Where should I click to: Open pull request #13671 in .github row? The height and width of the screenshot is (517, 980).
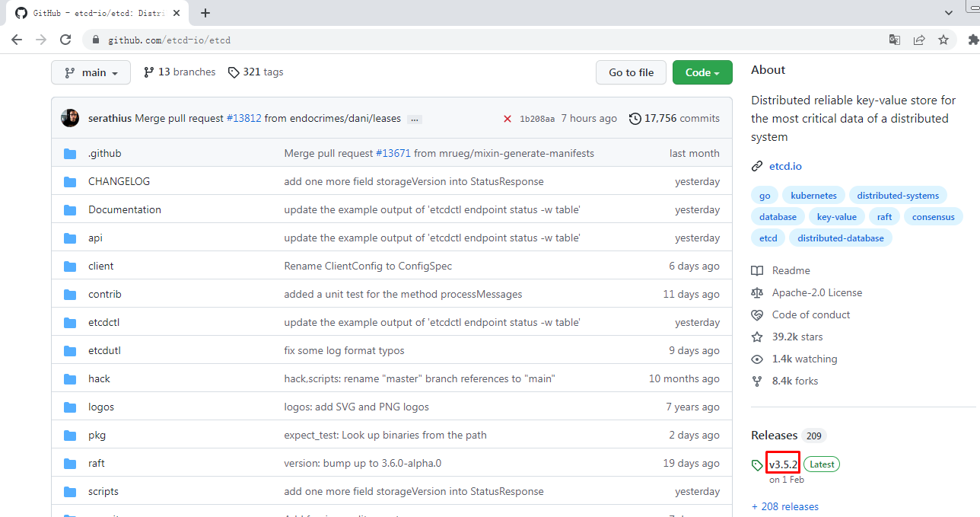click(x=393, y=154)
